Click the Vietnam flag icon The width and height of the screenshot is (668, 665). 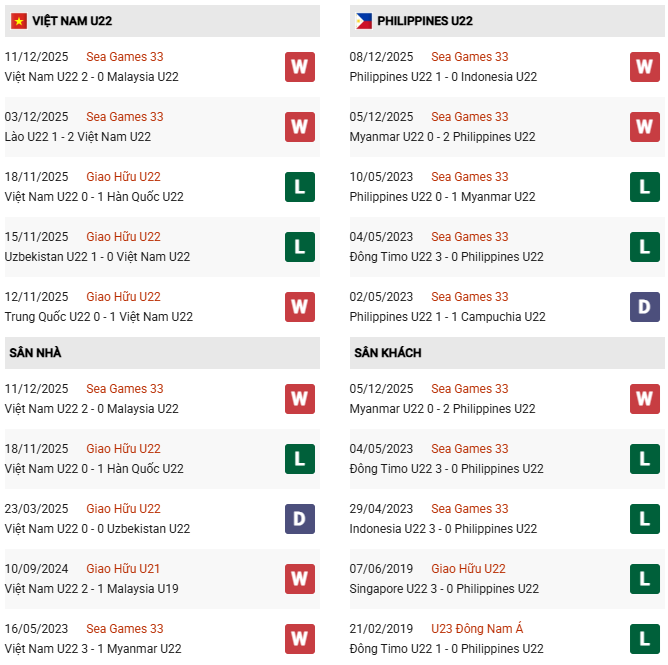point(16,20)
